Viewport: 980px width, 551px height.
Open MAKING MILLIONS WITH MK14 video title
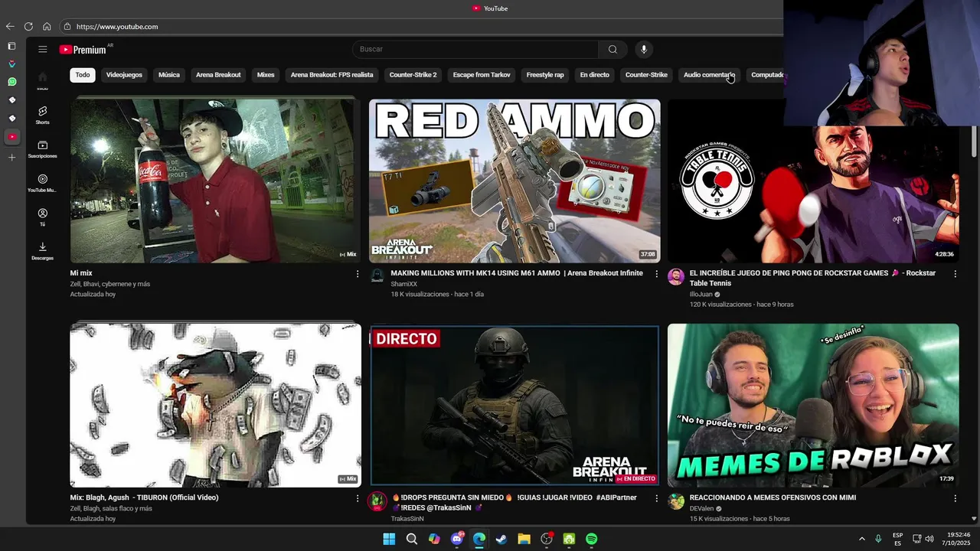(x=517, y=273)
